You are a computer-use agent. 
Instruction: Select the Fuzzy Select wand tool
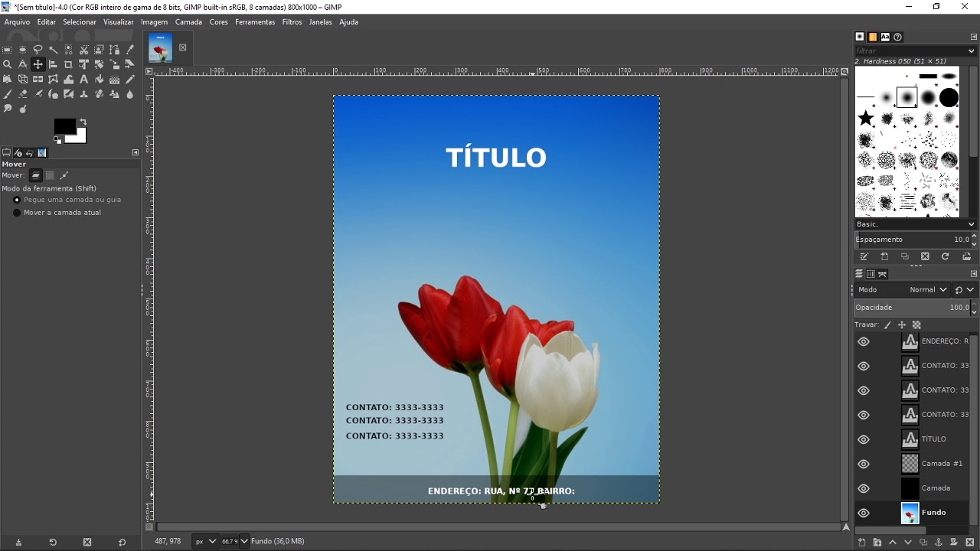tap(53, 50)
